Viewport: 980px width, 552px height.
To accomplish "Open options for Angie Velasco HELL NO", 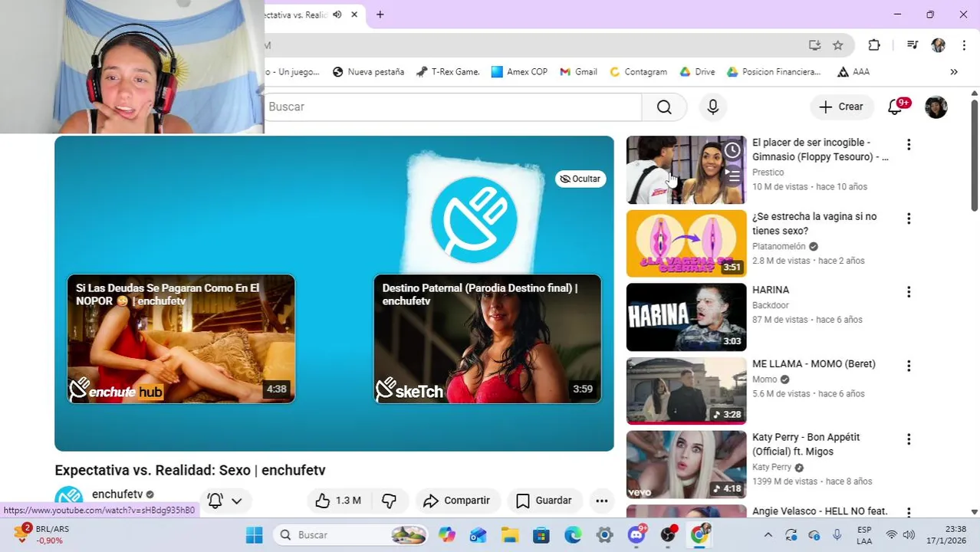I will 909,511.
